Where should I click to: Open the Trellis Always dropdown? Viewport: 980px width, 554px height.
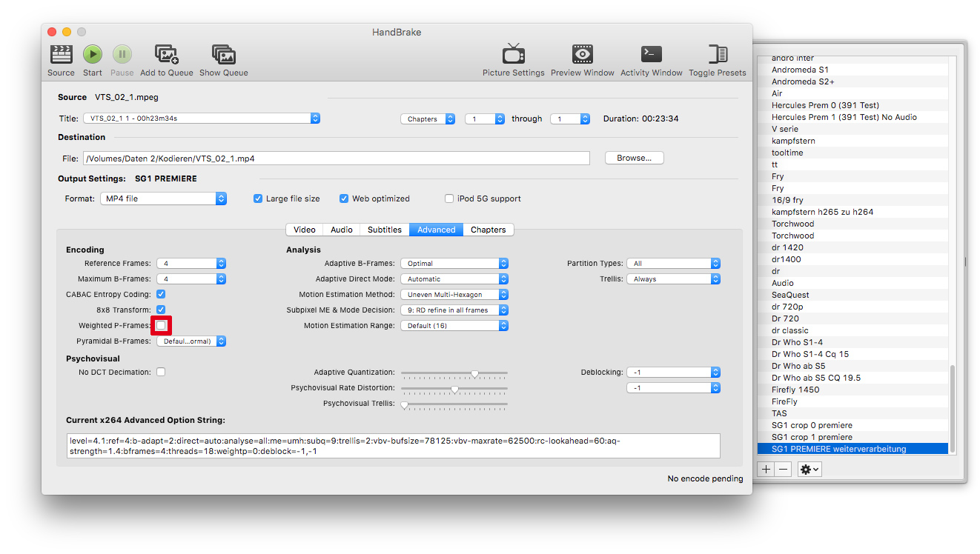click(x=673, y=279)
